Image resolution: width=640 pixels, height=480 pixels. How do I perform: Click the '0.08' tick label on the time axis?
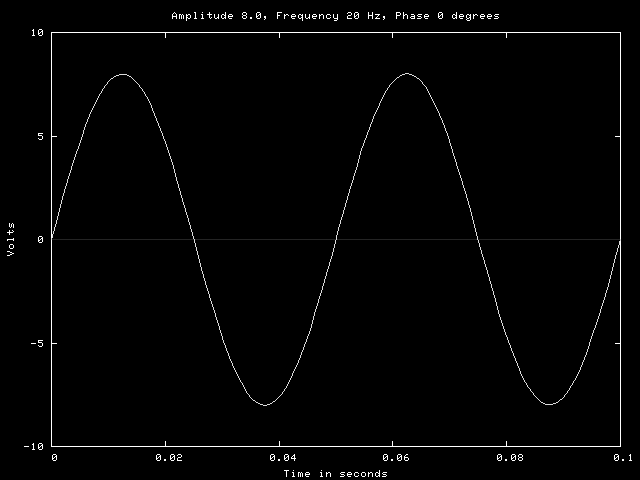pyautogui.click(x=508, y=458)
